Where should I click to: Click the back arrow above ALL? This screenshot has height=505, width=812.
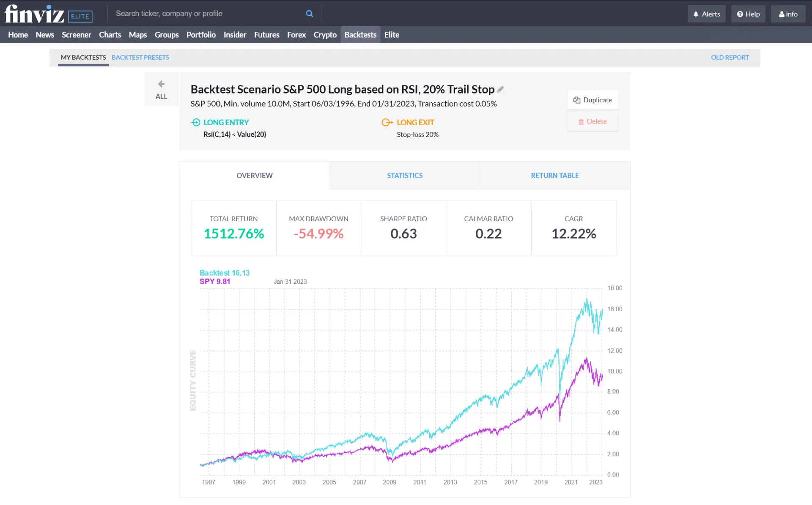coord(161,84)
